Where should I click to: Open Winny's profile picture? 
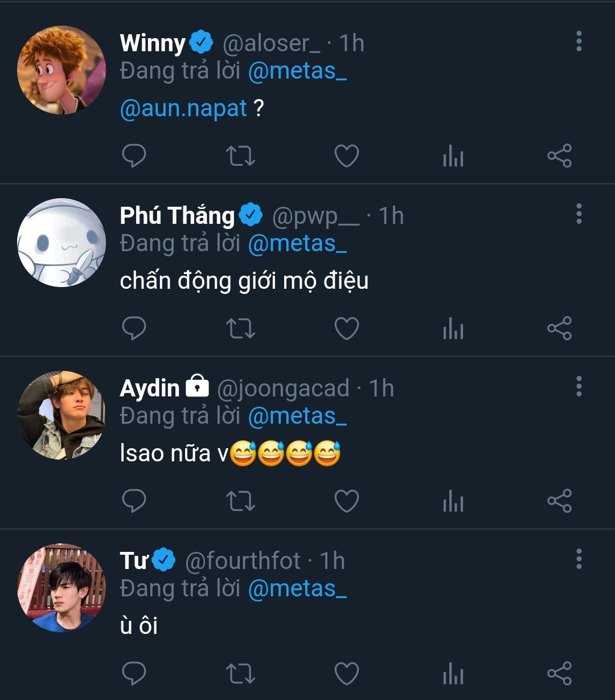(x=61, y=70)
